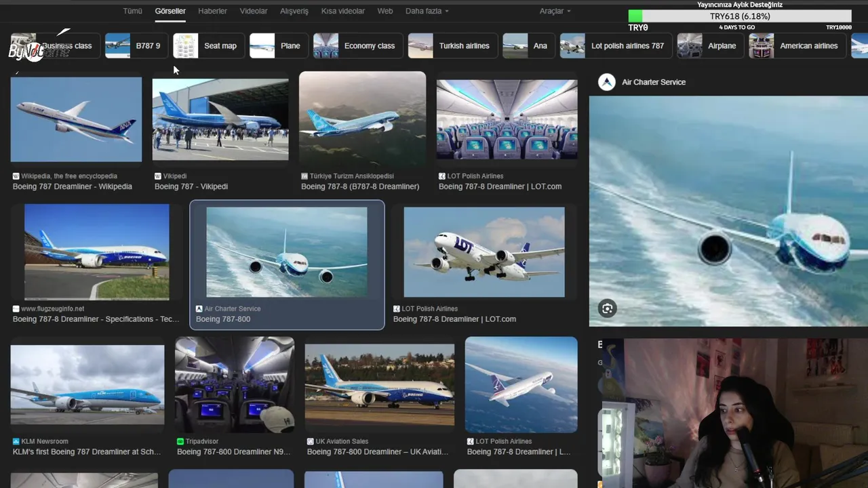Click the Google Lens search icon on preview
Screen dimensions: 868x488
(607, 308)
